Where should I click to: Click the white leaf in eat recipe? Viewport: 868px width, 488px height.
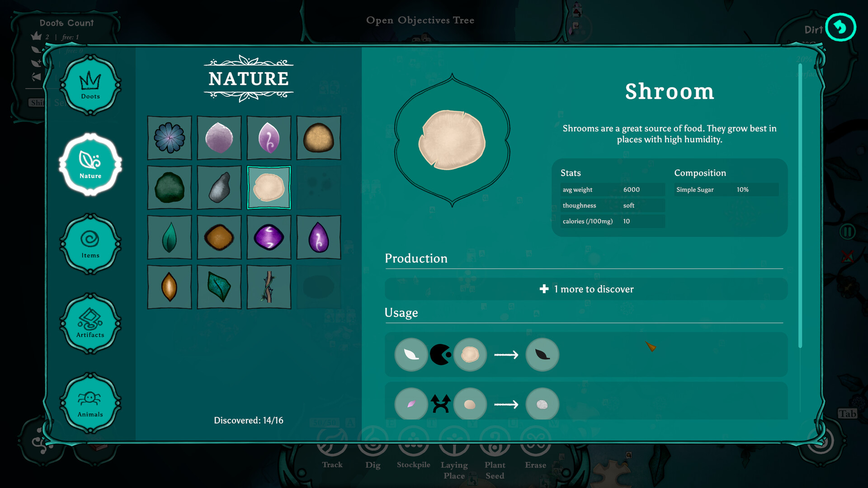411,355
